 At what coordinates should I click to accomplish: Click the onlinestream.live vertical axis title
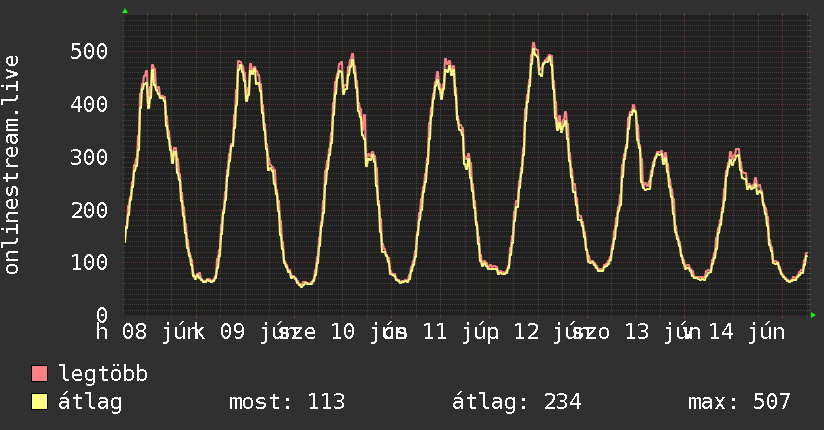click(x=11, y=165)
